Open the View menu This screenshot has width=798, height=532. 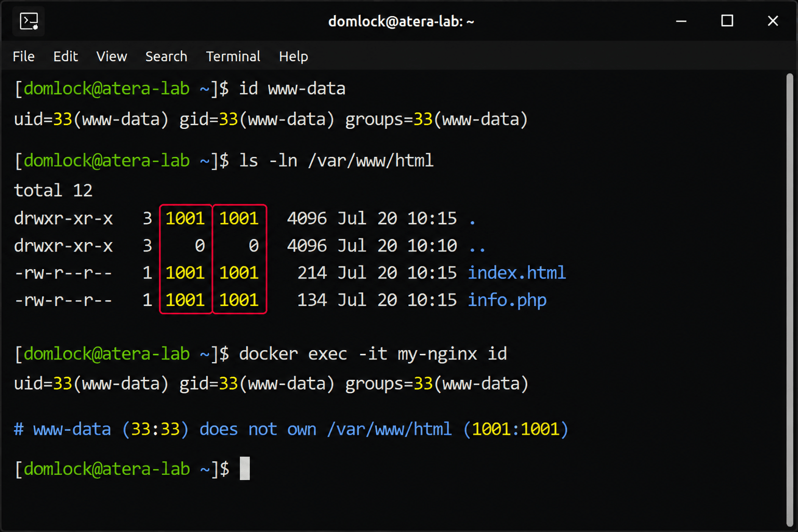(112, 56)
